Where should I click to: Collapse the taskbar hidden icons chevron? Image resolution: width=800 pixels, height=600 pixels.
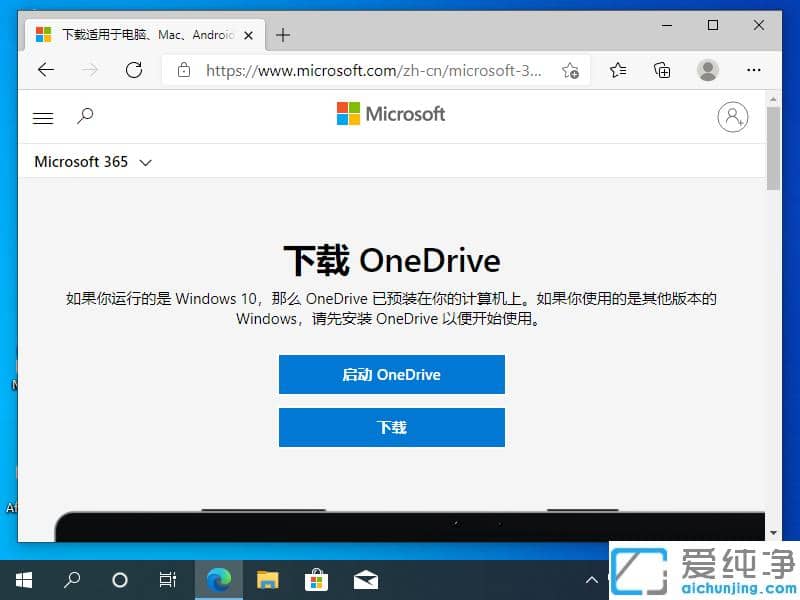pos(592,580)
